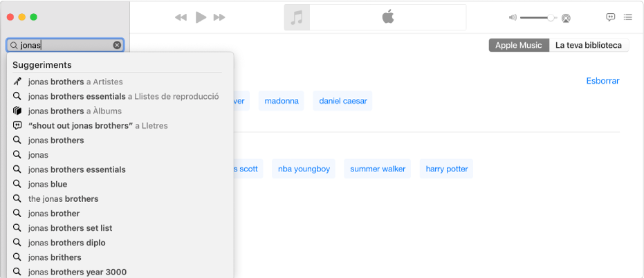Screen dimensions: 644x278
Task: Select the madonna recent search chip
Action: (282, 100)
